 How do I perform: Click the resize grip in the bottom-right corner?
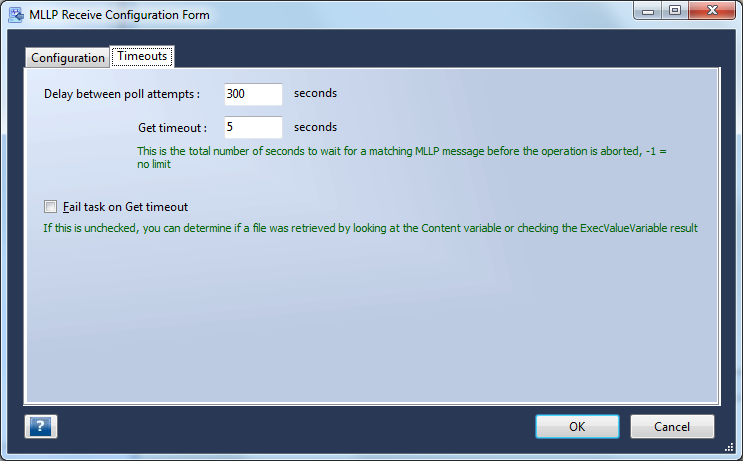[729, 447]
